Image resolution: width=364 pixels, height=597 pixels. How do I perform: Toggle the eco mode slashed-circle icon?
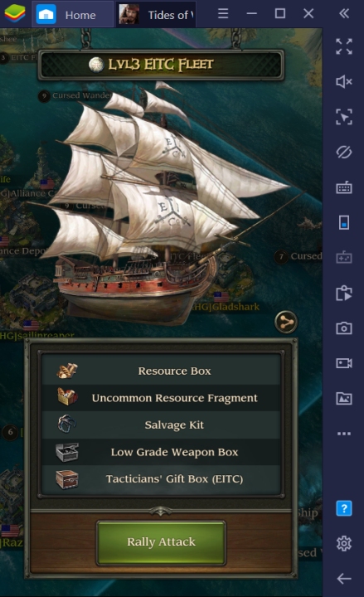pyautogui.click(x=344, y=153)
